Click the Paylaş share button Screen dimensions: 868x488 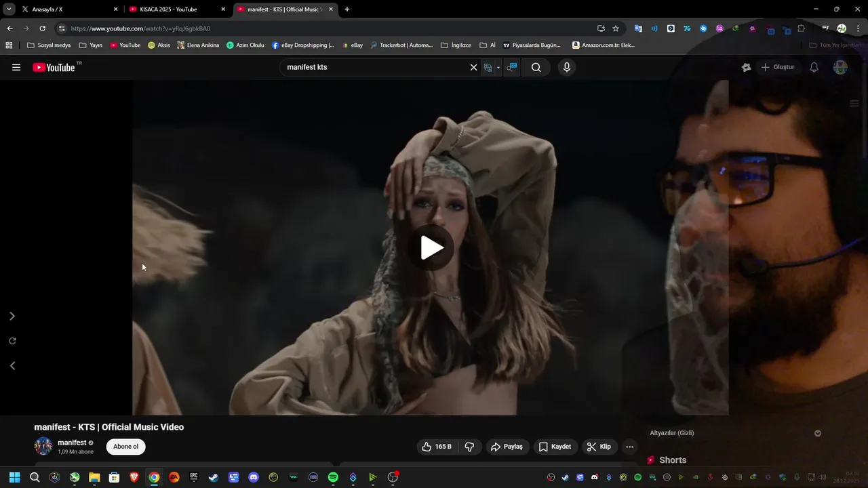[507, 447]
